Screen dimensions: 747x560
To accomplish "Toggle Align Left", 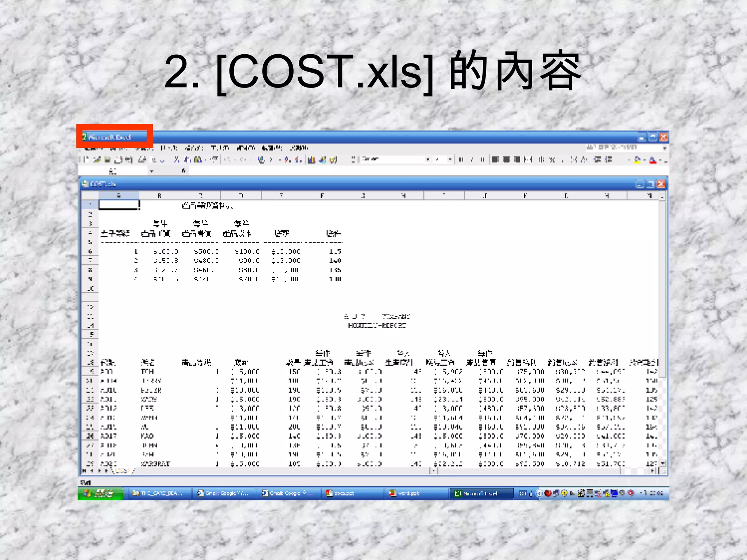I will [495, 159].
